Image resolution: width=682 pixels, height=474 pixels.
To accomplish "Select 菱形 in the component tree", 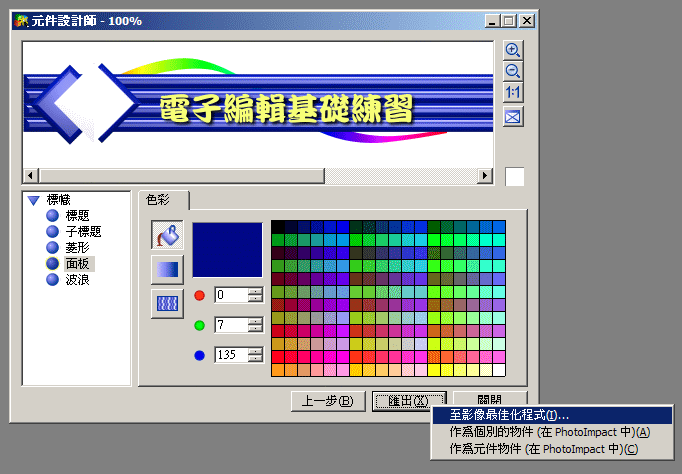I will point(77,247).
